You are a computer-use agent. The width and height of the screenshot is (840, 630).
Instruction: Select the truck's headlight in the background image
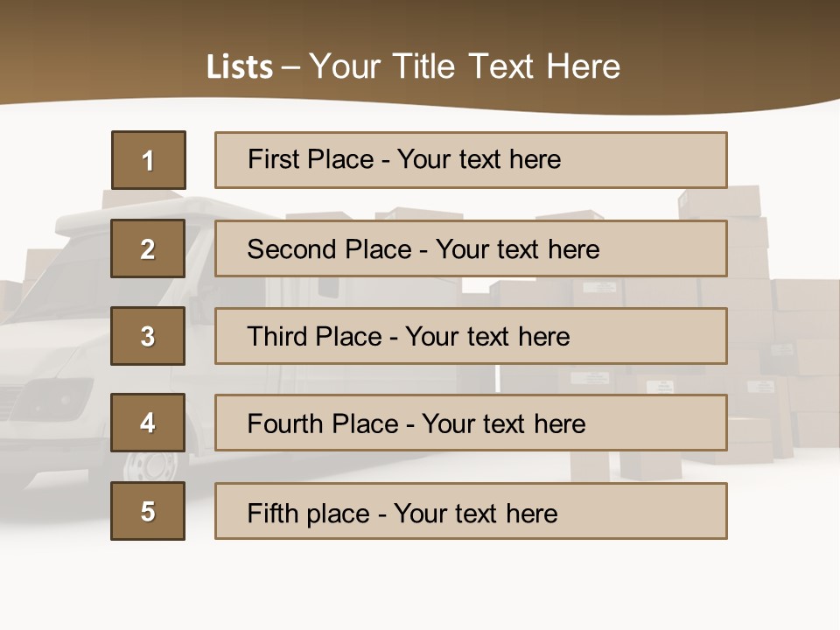[x=57, y=400]
